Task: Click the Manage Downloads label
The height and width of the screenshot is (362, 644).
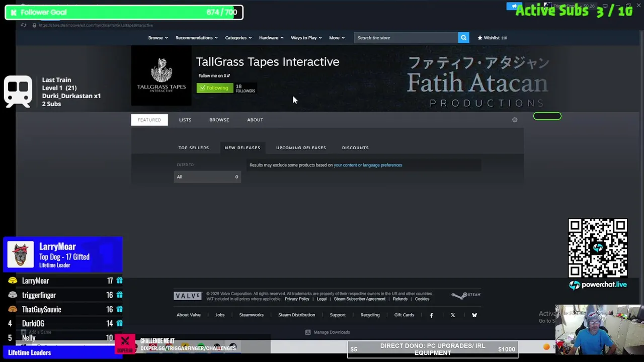Action: 332,332
